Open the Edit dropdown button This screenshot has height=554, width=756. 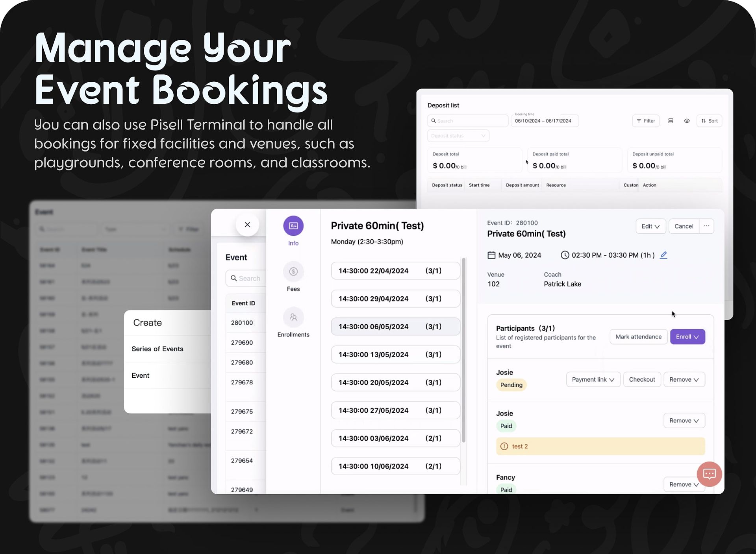(x=650, y=226)
